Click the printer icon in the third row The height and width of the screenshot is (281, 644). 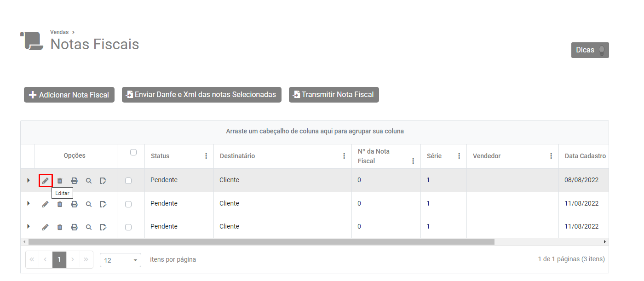click(74, 227)
